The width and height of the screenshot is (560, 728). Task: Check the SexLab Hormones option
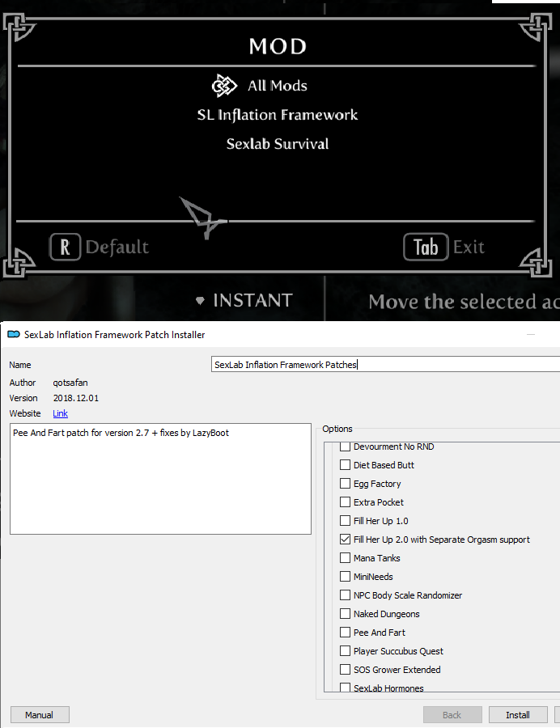coord(345,687)
